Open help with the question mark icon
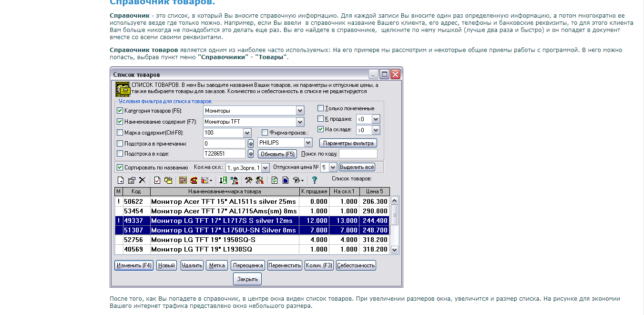Screen dimensions: 644x315 (315, 180)
